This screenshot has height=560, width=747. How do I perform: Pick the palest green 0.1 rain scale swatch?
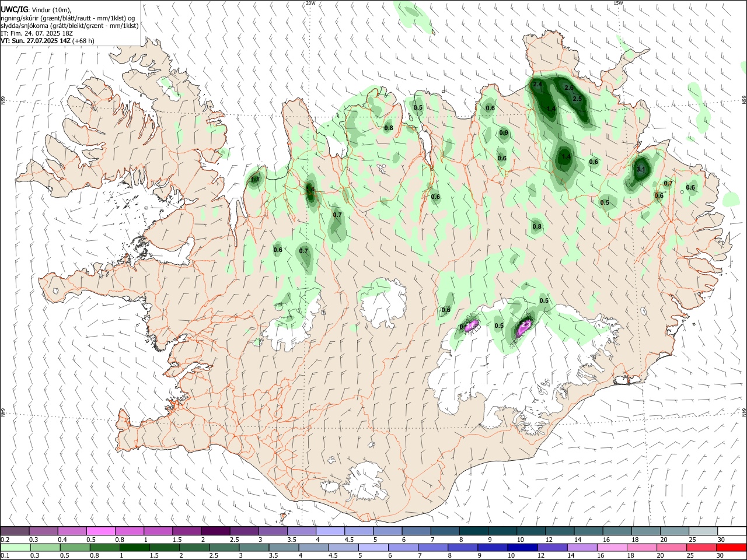pyautogui.click(x=15, y=547)
